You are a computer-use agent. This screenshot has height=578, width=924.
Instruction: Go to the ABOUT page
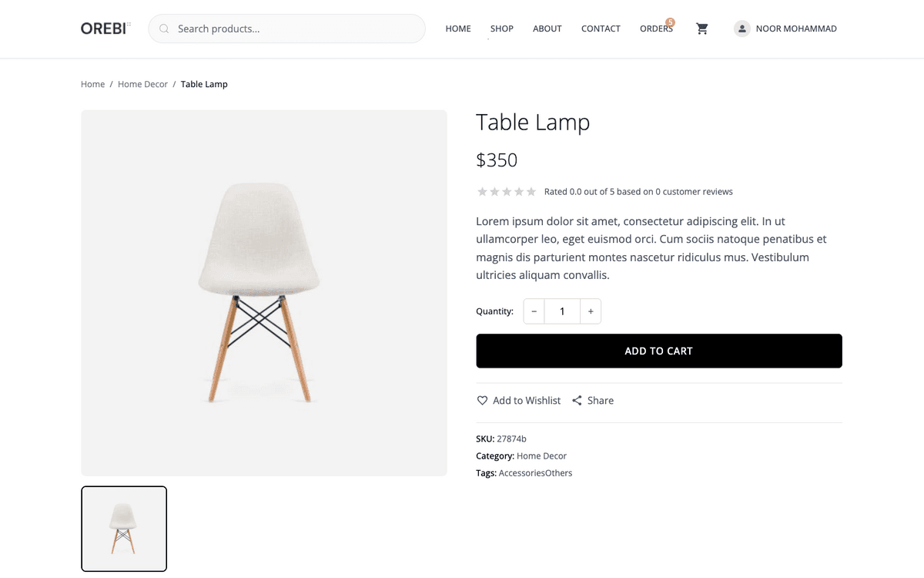point(547,29)
